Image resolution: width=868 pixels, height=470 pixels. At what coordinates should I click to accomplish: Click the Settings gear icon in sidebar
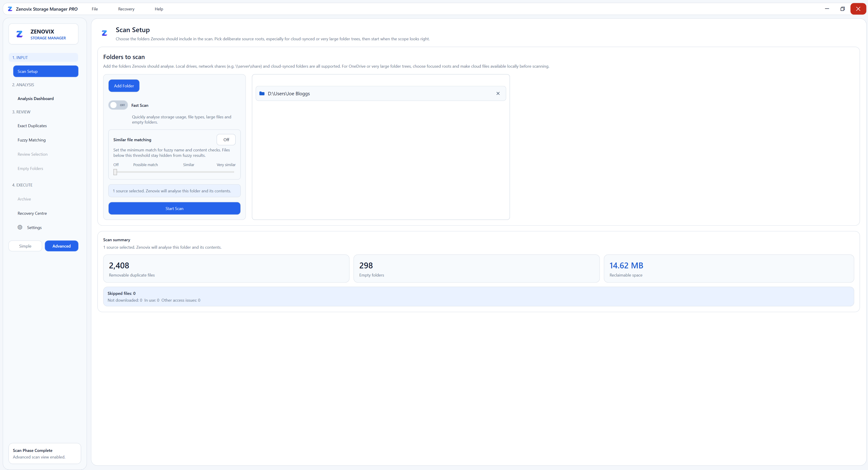click(x=20, y=227)
